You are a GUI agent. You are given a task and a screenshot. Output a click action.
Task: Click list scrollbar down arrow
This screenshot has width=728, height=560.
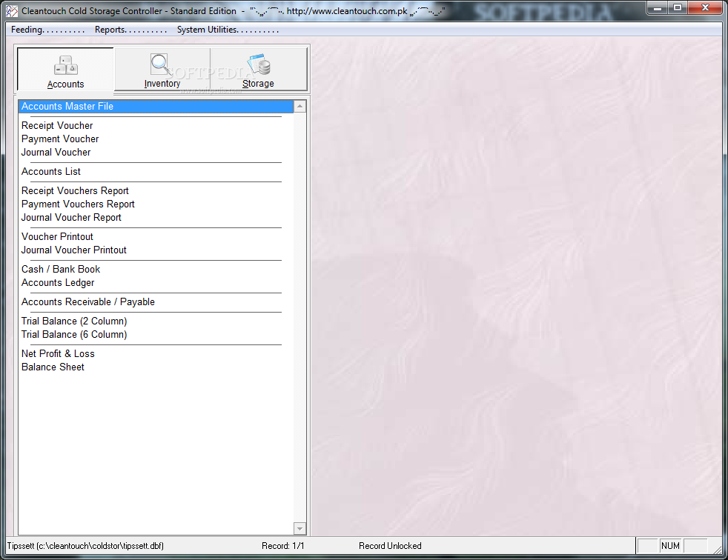click(x=300, y=528)
